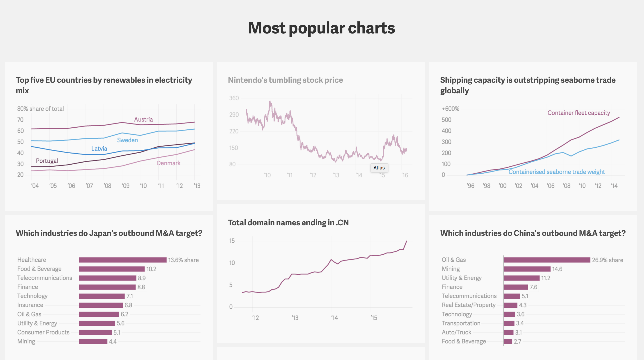Click Containerised seaborne trade weight label
Image resolution: width=644 pixels, height=360 pixels.
point(556,172)
